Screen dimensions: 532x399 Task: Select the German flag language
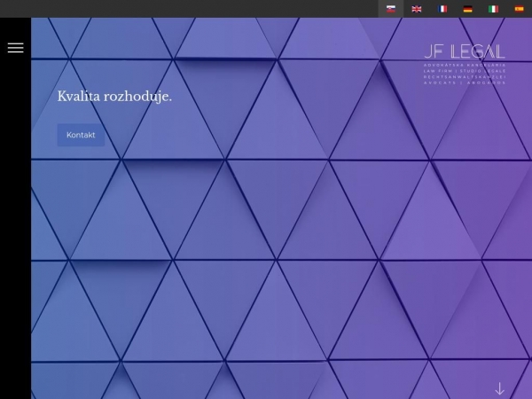tap(467, 9)
